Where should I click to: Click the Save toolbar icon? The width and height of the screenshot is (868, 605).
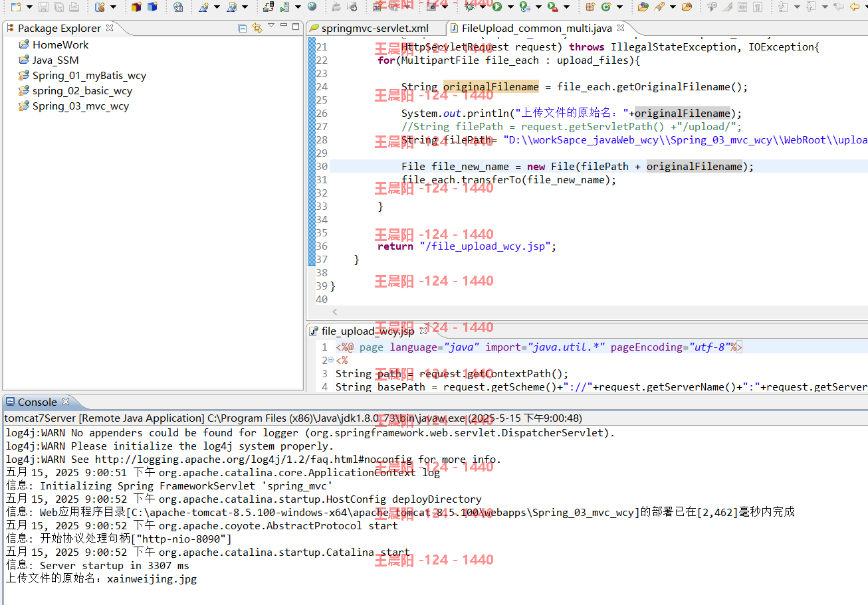[43, 7]
